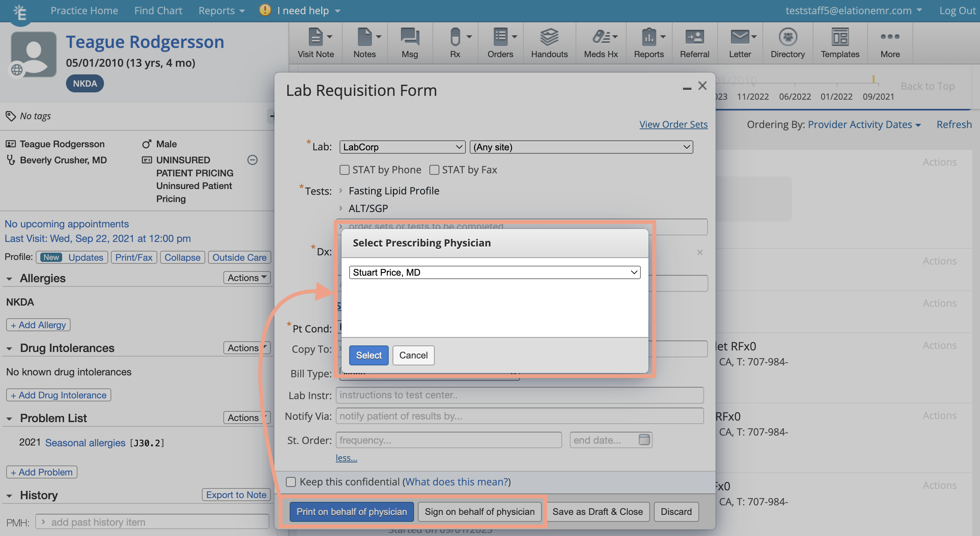Check the STAT by Fax option
This screenshot has width=980, height=536.
coord(434,170)
